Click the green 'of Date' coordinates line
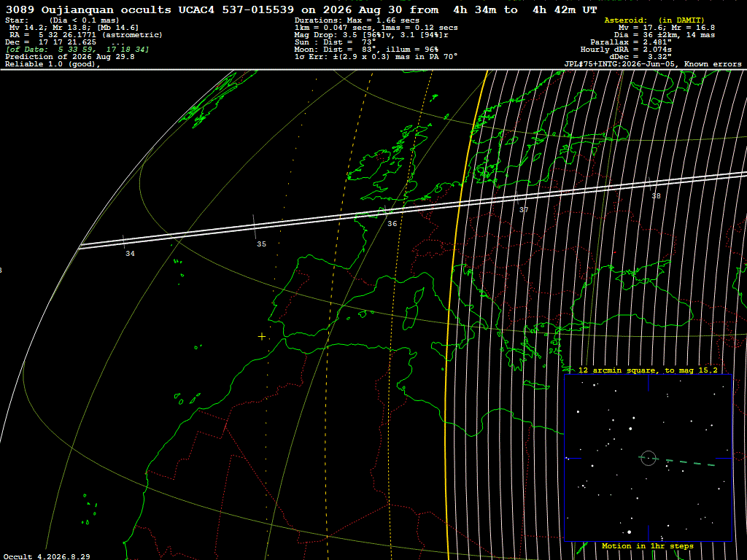This screenshot has width=747, height=560. click(x=77, y=50)
